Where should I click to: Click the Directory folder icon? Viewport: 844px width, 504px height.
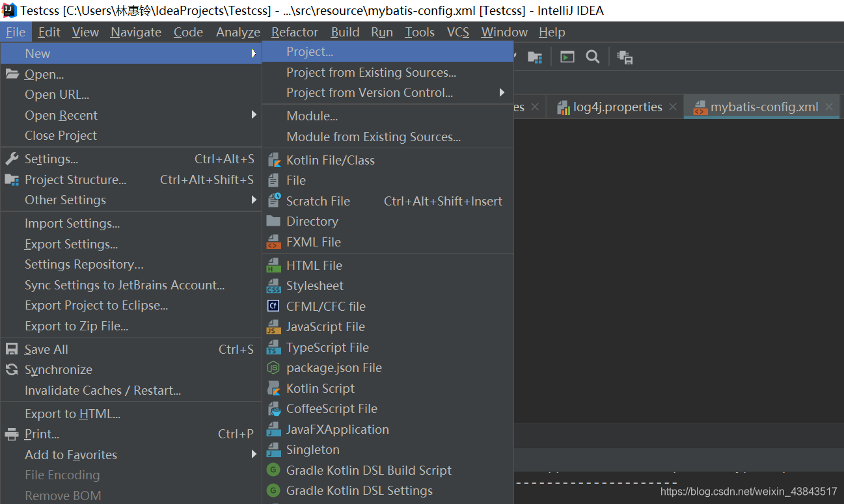pos(273,221)
